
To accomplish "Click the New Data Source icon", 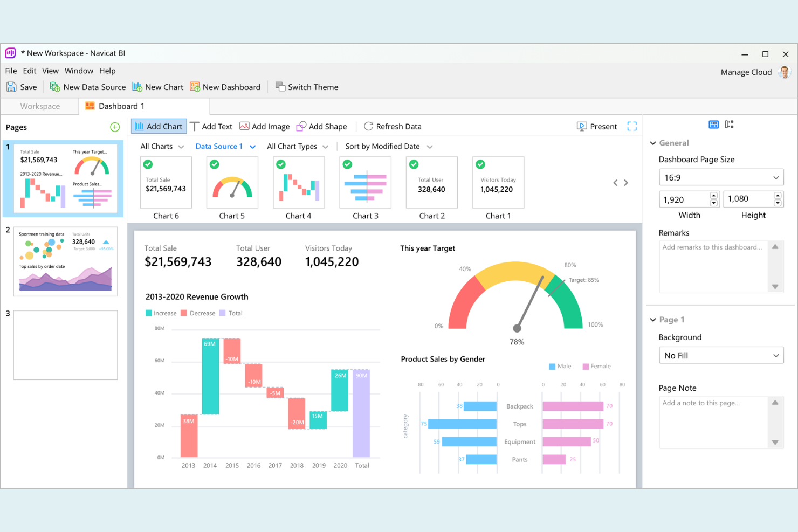I will 55,87.
